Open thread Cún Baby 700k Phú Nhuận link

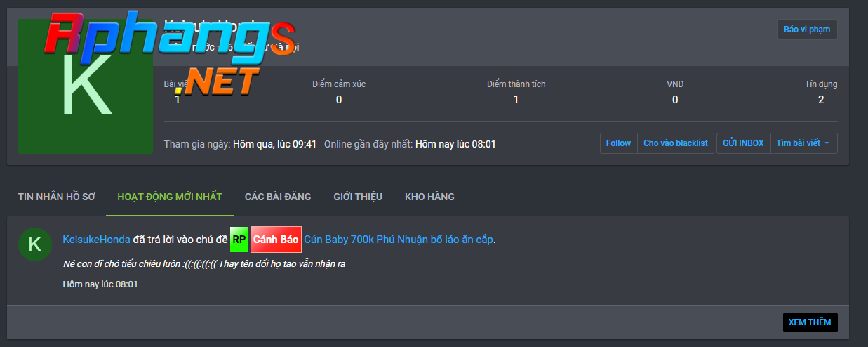[x=399, y=240]
